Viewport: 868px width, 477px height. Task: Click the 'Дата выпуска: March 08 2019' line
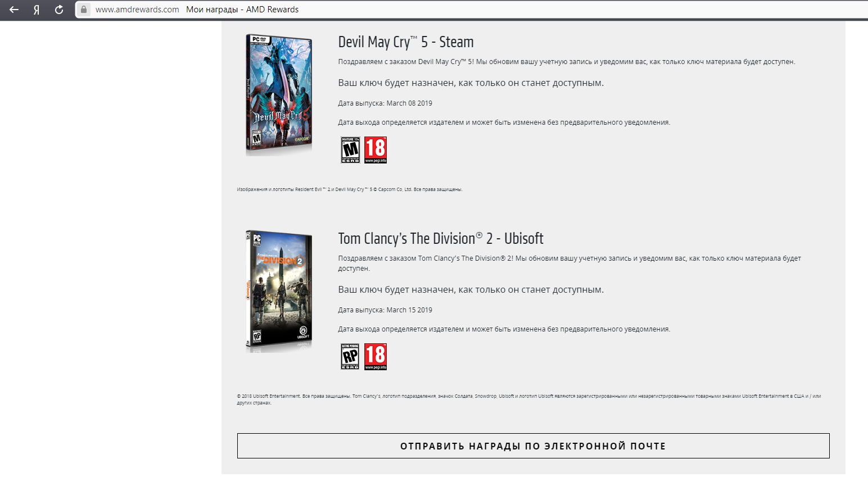click(385, 103)
